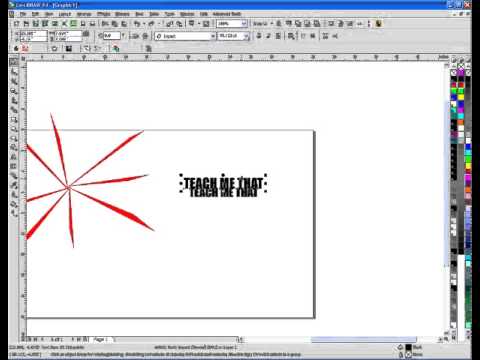The height and width of the screenshot is (360, 480).
Task: Open the Edit menu
Action: [35, 14]
